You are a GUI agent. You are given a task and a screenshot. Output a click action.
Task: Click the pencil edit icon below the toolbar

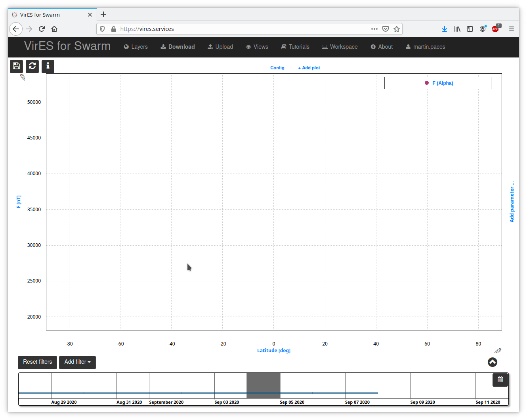(23, 78)
